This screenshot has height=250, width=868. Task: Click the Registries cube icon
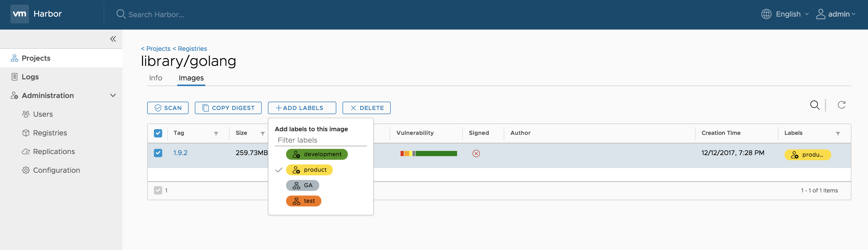coord(26,133)
